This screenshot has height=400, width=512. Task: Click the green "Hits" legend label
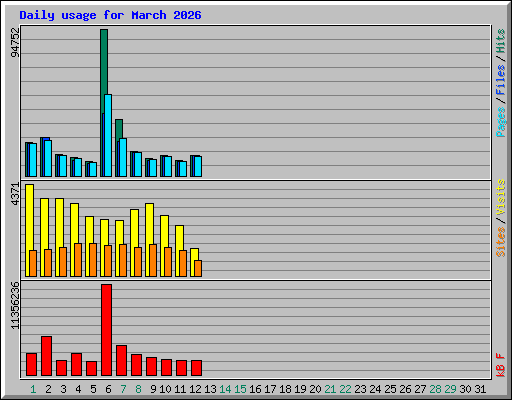[501, 41]
